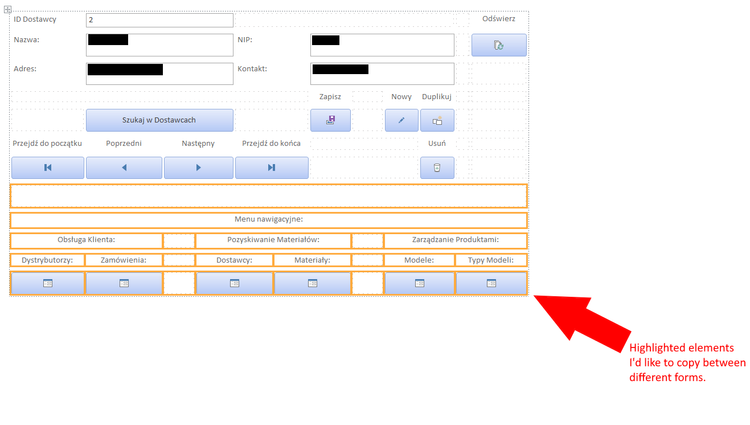Click the ID Dostawcy field
This screenshot has width=750, height=425.
click(160, 20)
